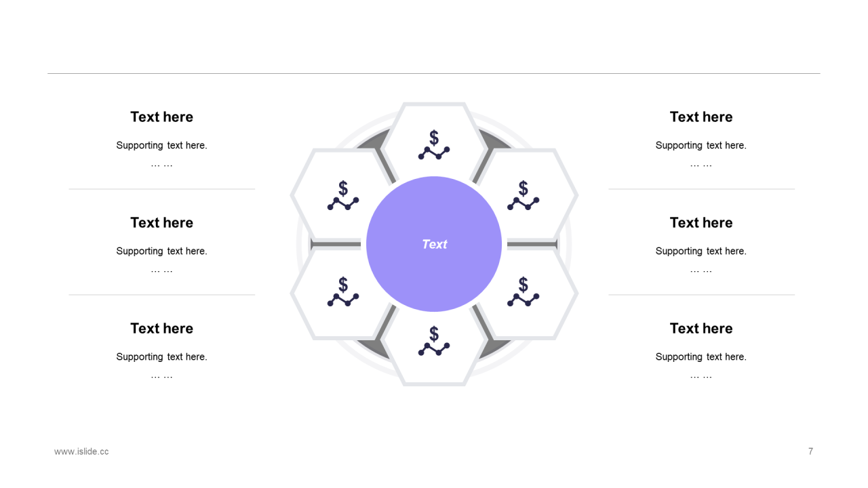Select bottom-right "Text here" heading
The height and width of the screenshot is (488, 868).
701,328
